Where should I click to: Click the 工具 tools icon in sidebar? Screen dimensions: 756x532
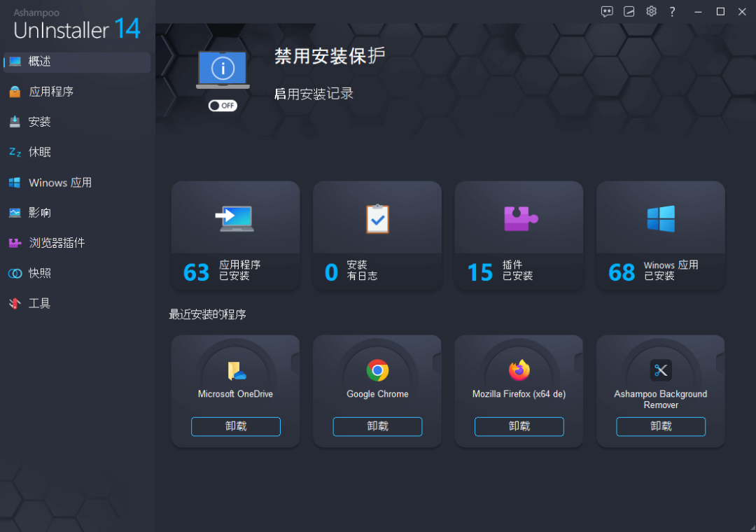pyautogui.click(x=15, y=303)
